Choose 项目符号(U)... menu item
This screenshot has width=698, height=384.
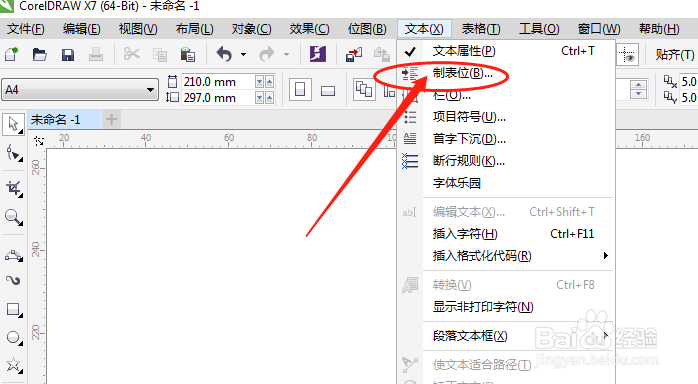point(506,117)
